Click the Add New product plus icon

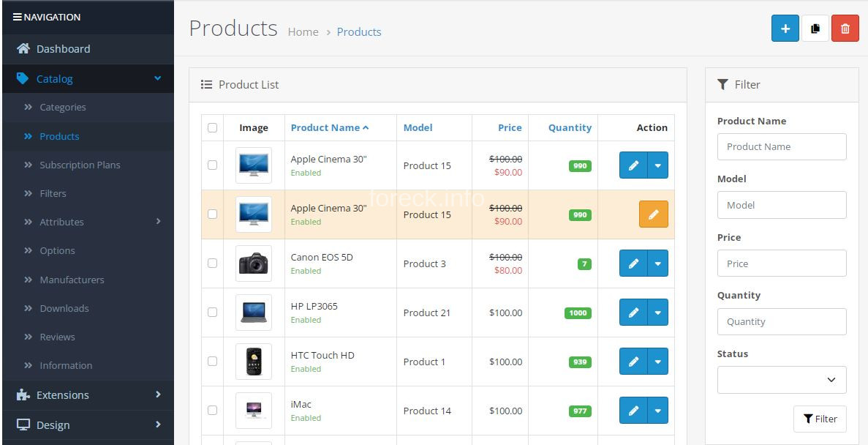click(785, 28)
